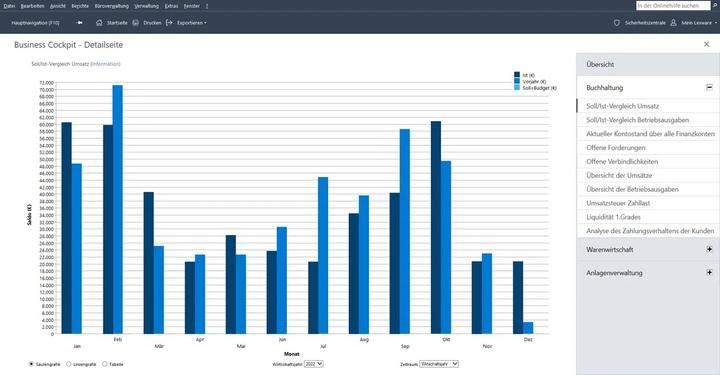
Task: Open the Fenster menu
Action: click(x=191, y=6)
